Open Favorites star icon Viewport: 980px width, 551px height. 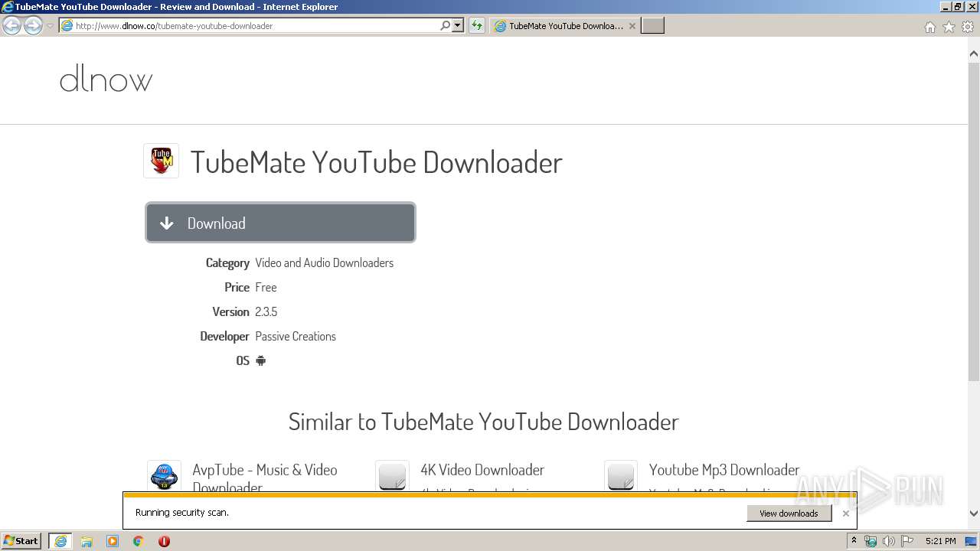point(949,27)
